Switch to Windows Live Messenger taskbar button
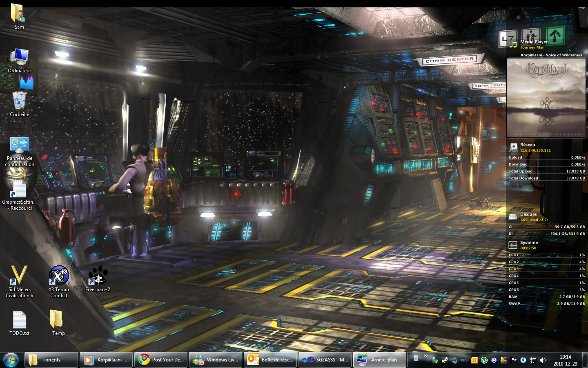Image resolution: width=588 pixels, height=368 pixels. pos(216,360)
